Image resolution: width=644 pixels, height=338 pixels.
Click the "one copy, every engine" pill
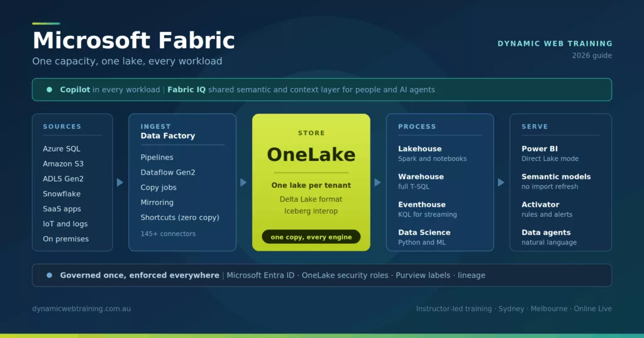311,237
